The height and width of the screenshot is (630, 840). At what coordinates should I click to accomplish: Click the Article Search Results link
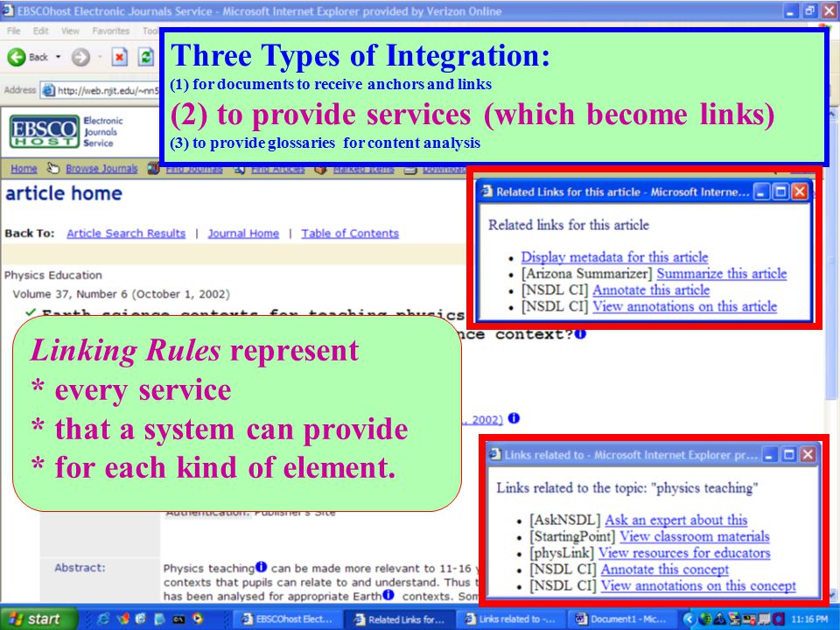click(126, 233)
